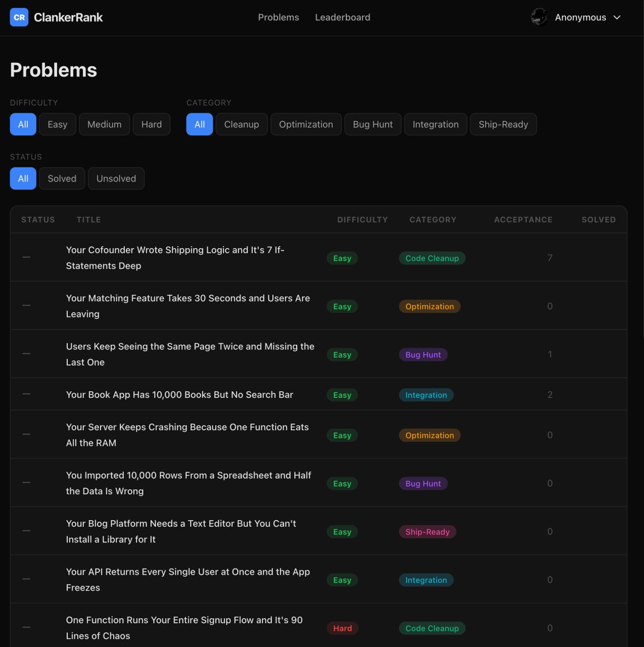
Task: Click Ship-Ready tag in Blog Platform row
Action: click(x=428, y=532)
